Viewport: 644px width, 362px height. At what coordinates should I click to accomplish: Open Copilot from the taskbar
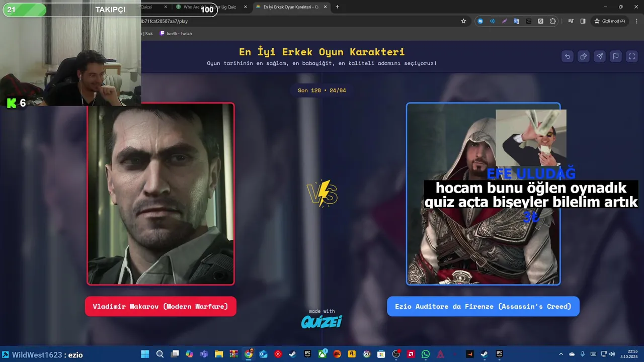tap(189, 354)
